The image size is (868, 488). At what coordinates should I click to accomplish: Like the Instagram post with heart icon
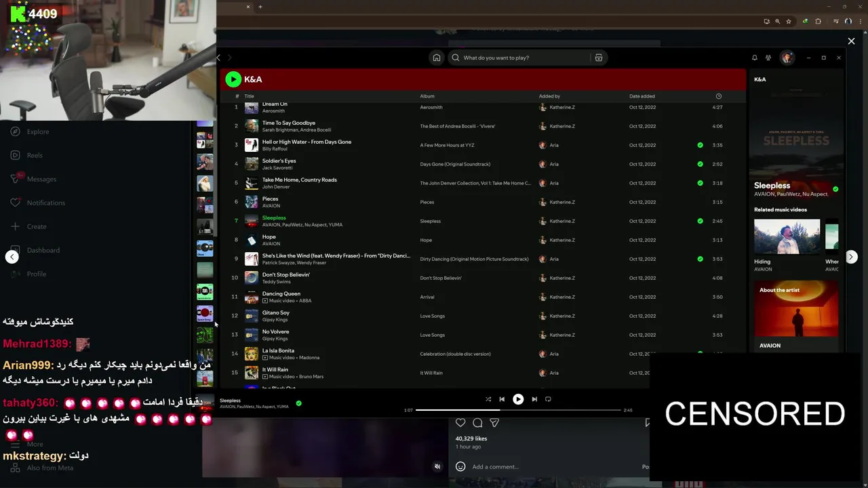(x=460, y=423)
